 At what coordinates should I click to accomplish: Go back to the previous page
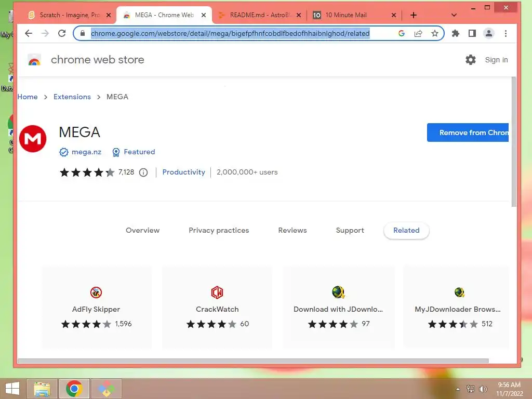[29, 33]
